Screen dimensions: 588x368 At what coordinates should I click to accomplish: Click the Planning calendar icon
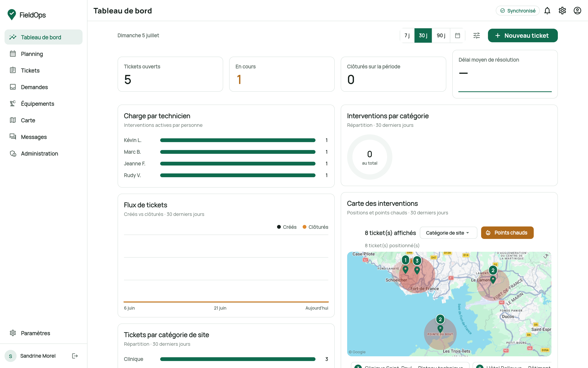(13, 54)
